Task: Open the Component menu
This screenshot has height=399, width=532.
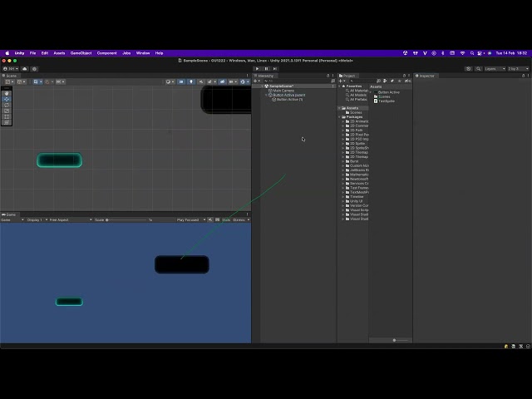Action: tap(106, 53)
